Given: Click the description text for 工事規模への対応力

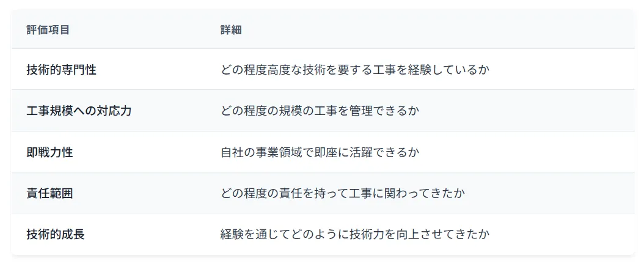Looking at the screenshot, I should click(320, 111).
